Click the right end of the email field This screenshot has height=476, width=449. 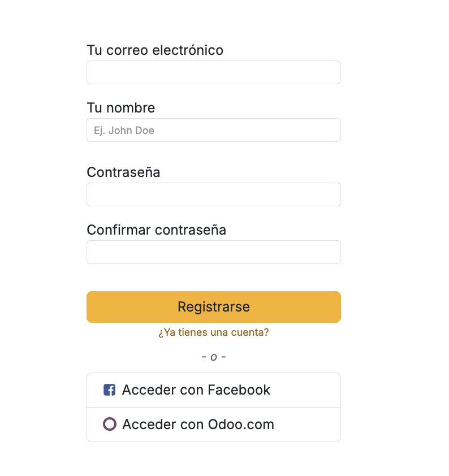coord(331,72)
